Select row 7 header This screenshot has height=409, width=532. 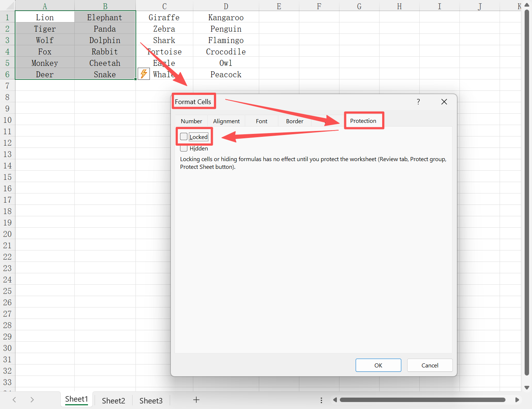tap(7, 86)
